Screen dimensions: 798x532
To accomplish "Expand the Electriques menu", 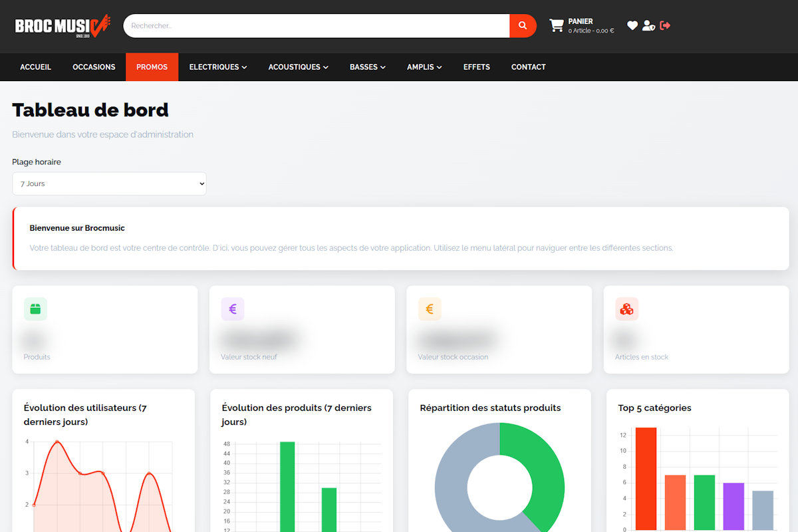I will click(x=218, y=67).
